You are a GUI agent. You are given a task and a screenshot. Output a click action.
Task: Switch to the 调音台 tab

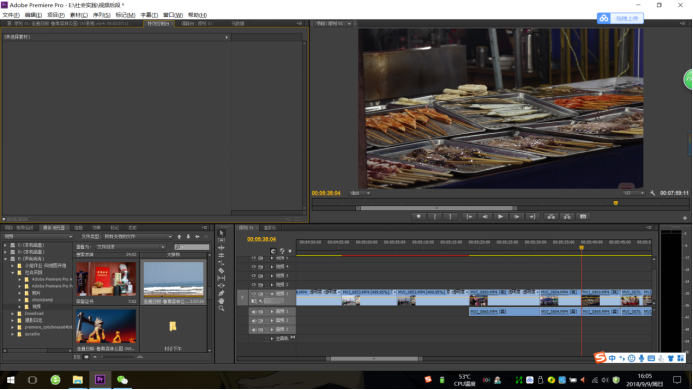(x=197, y=23)
